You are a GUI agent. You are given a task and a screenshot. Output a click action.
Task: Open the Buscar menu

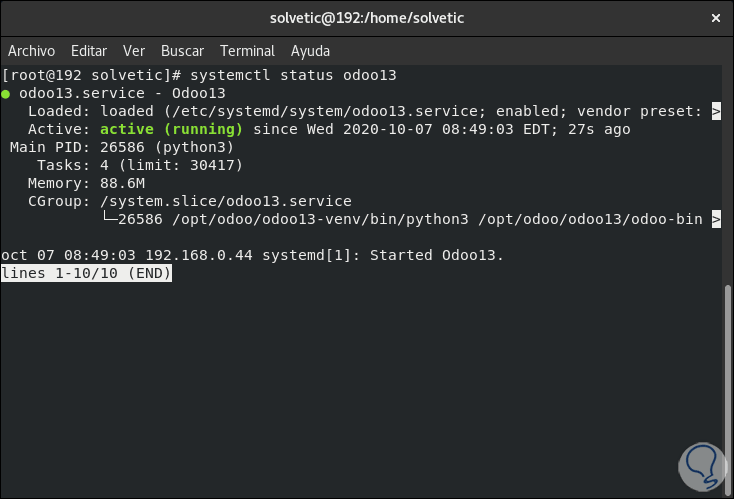coord(182,50)
